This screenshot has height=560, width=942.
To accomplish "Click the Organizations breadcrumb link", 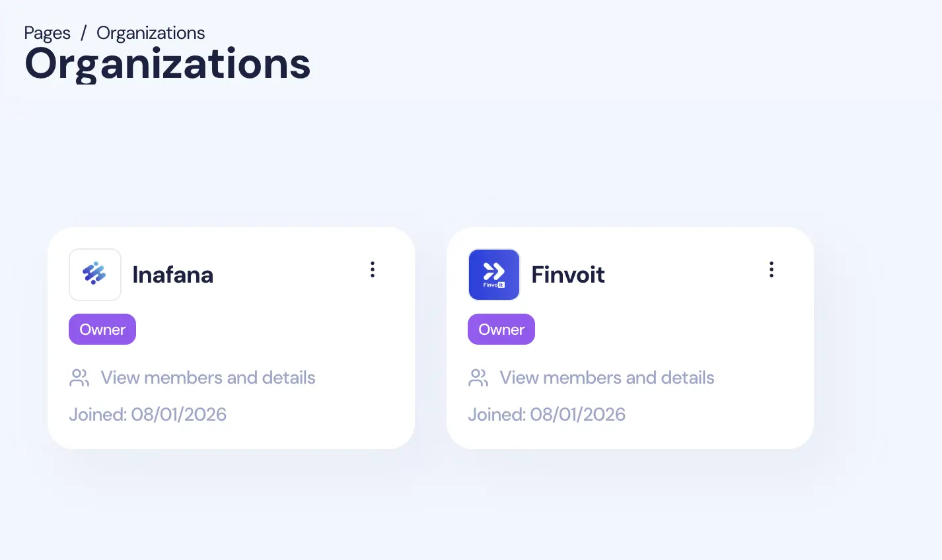I will [151, 33].
